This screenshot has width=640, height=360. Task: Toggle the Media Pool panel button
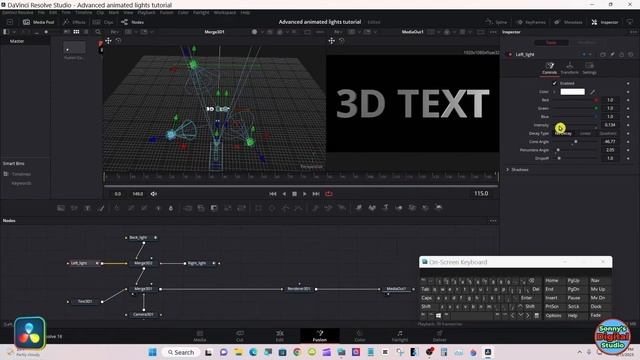pyautogui.click(x=38, y=22)
